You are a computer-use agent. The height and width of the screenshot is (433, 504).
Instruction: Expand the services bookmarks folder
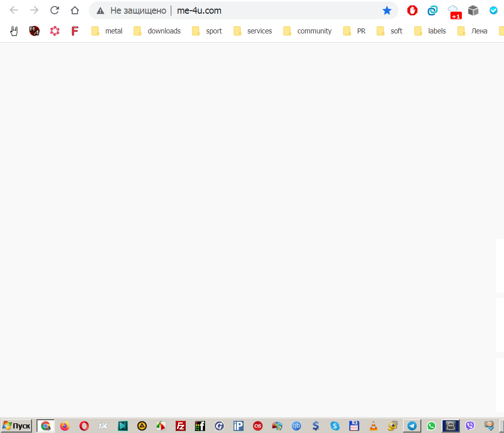coord(253,31)
